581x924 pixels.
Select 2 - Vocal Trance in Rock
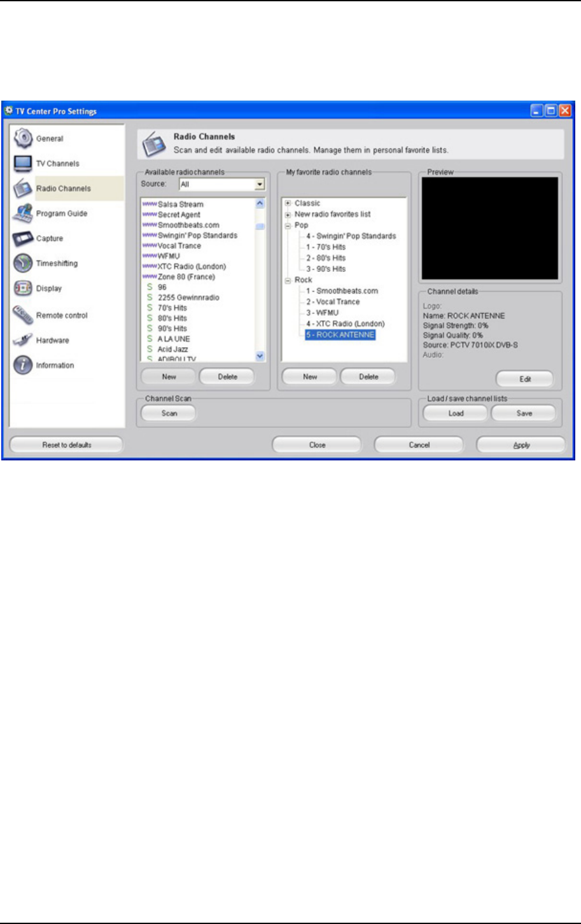(x=333, y=302)
